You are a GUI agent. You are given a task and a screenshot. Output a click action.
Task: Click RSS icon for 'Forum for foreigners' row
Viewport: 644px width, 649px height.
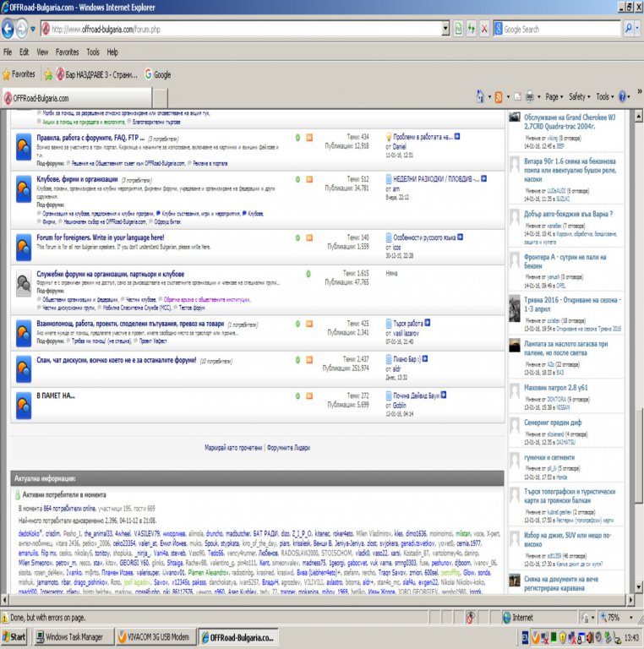pos(308,239)
